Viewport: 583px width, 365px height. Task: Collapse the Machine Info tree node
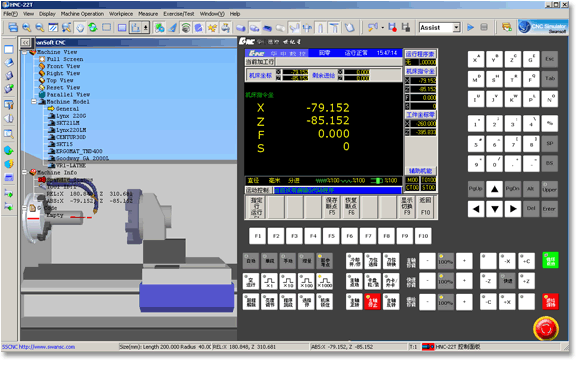tap(25, 172)
